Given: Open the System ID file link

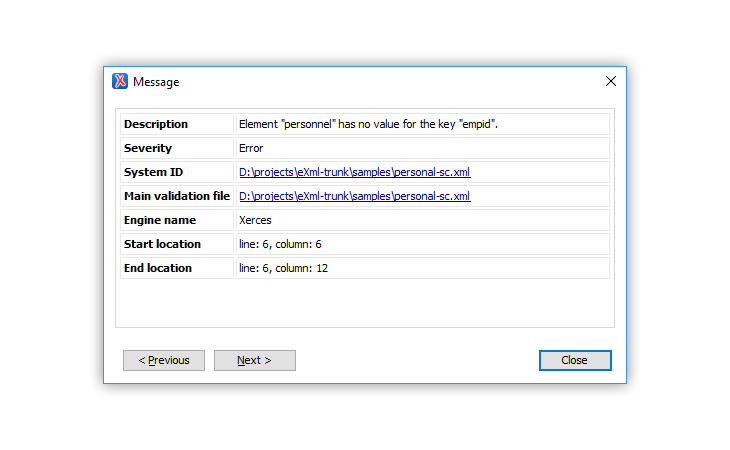Looking at the screenshot, I should (x=354, y=172).
